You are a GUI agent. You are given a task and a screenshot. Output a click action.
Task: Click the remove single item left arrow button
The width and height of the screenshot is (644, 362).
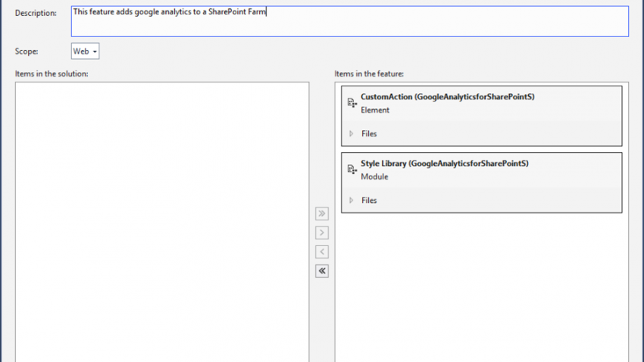[321, 251]
